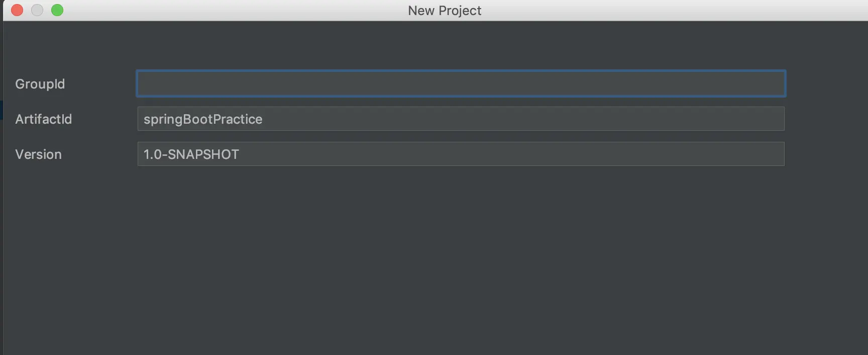Click the 1.0-SNAPSHOT version text
This screenshot has height=355, width=868.
(x=191, y=154)
